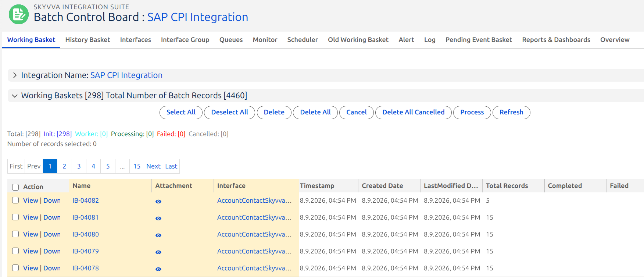This screenshot has height=277, width=644.
Task: Click the Cancel button
Action: click(x=357, y=113)
